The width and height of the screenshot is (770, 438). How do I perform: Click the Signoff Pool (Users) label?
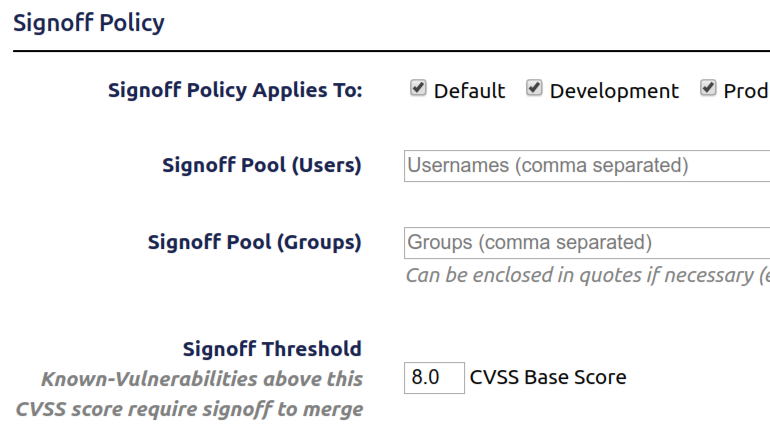click(x=261, y=166)
